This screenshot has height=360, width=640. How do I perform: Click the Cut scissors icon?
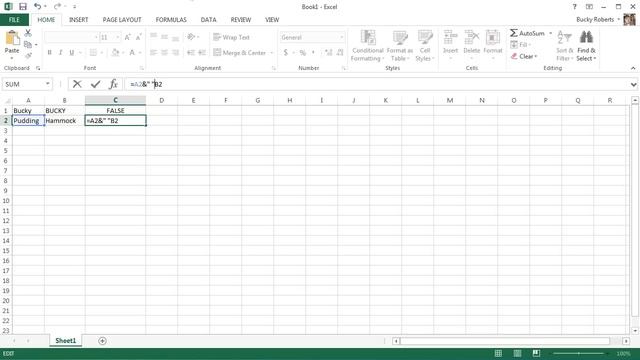coord(28,33)
